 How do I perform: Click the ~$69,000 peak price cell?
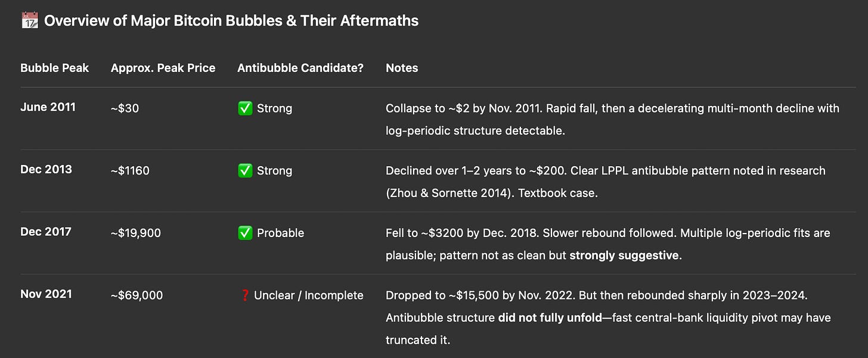coord(137,295)
